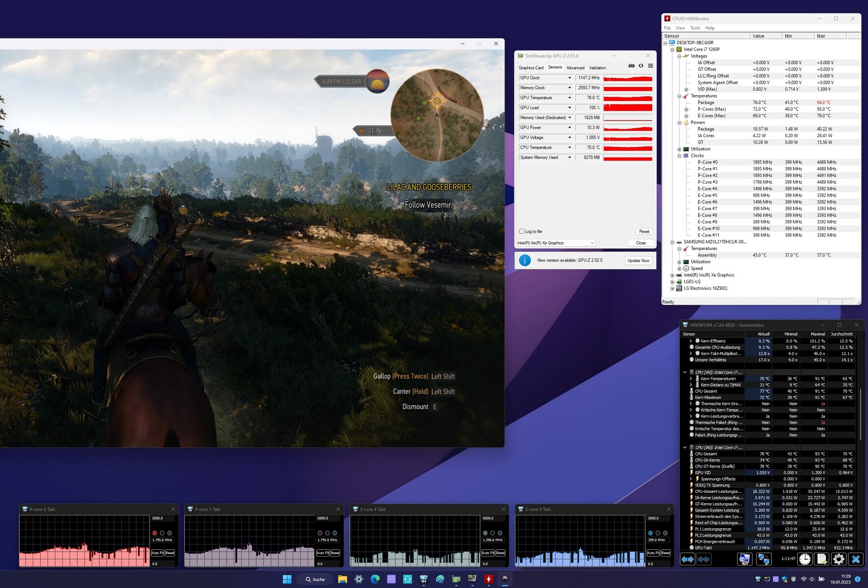Switch to Graphics Card tab in GPU-Z
868x588 pixels.
[531, 68]
